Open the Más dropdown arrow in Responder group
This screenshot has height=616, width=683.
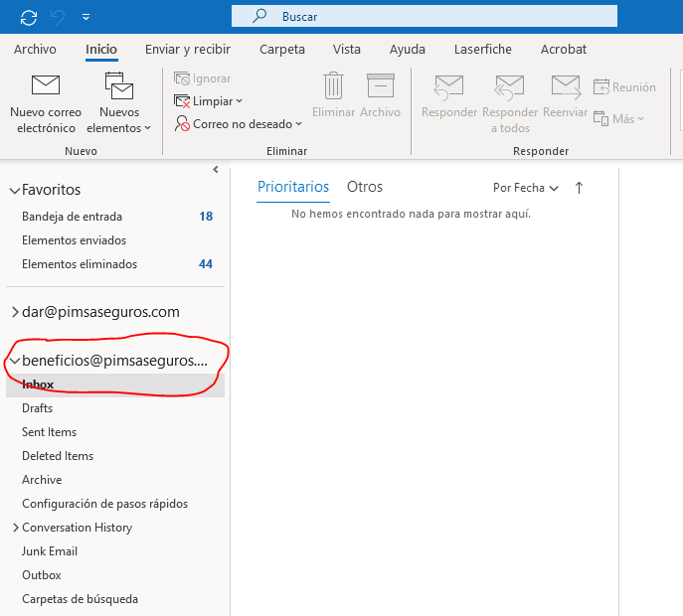(640, 118)
